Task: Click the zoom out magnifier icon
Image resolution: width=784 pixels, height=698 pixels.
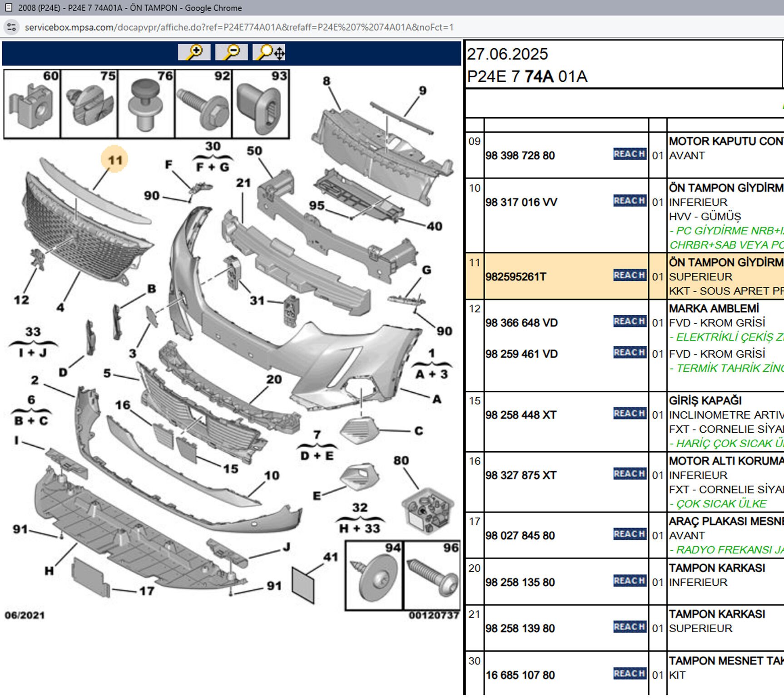Action: (231, 52)
